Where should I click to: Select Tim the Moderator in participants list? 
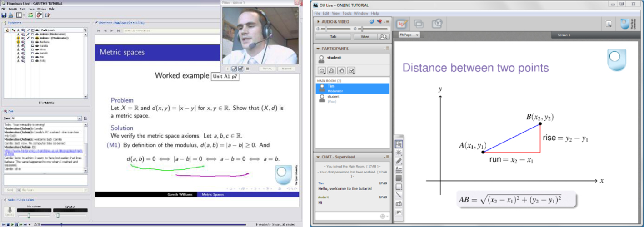(352, 88)
